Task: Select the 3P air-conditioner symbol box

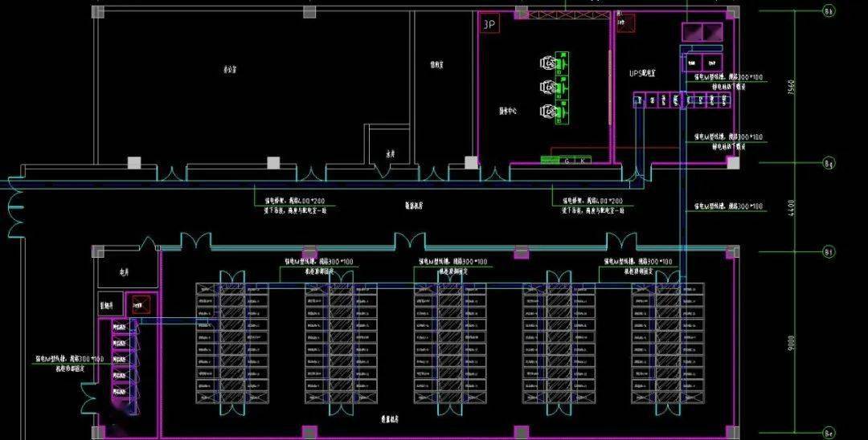Action: click(x=489, y=24)
